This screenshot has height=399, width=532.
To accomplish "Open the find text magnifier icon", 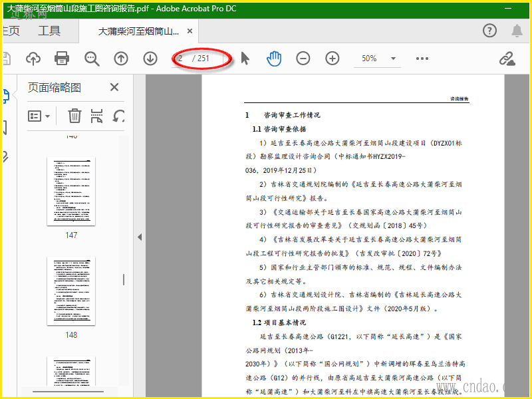I will [92, 59].
